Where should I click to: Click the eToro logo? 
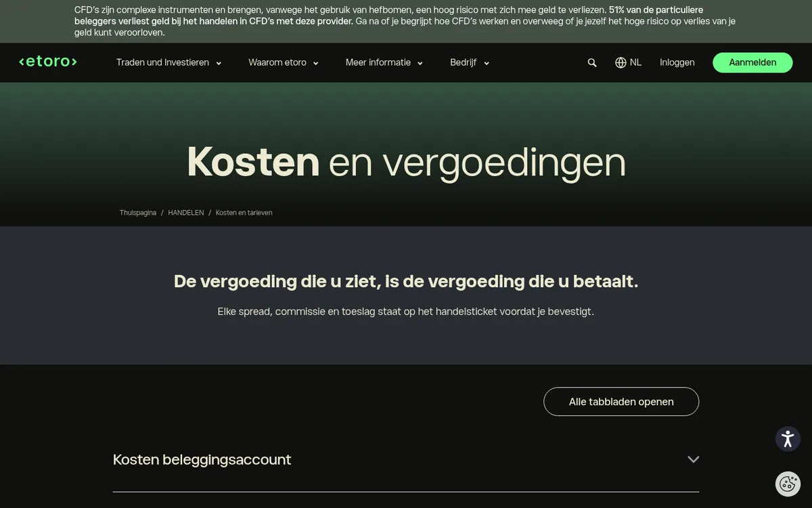(48, 62)
